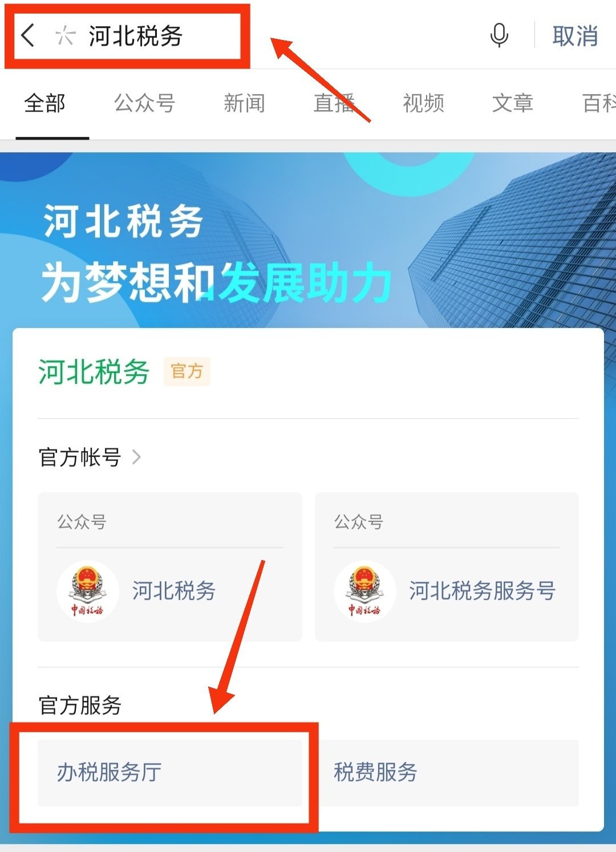Tap the 官方 badge next to 河北税务

[187, 371]
